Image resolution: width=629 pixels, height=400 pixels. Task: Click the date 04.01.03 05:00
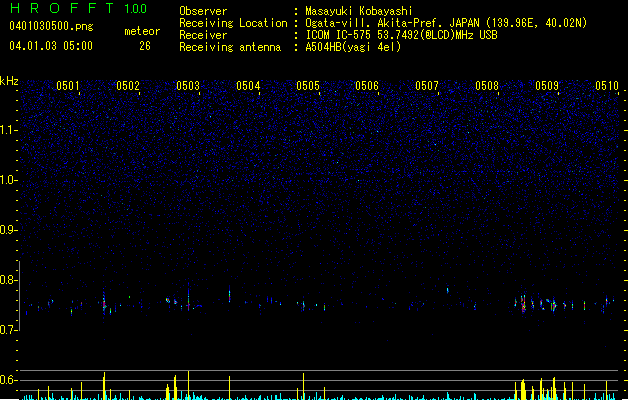click(51, 46)
